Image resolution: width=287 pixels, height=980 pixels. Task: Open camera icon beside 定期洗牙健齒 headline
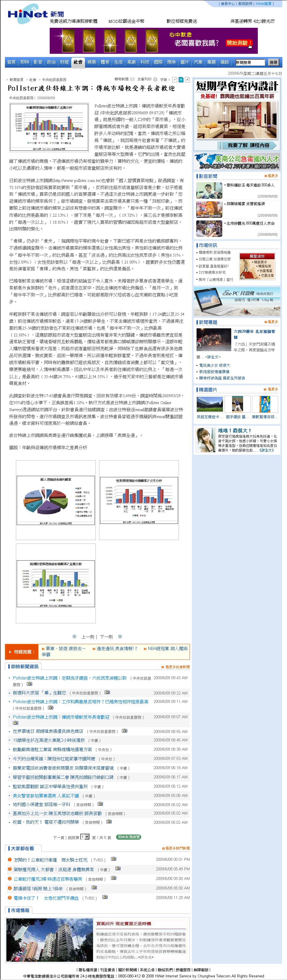click(x=29, y=684)
